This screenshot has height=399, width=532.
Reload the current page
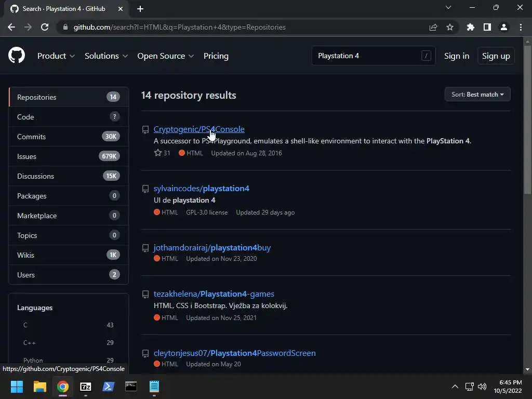point(45,27)
